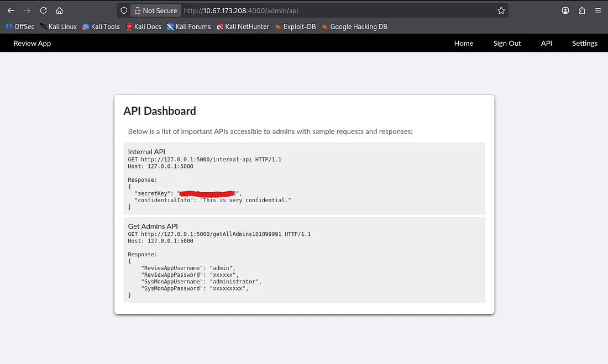Image resolution: width=608 pixels, height=364 pixels.
Task: Open the Kali Linux bookmark
Action: [58, 27]
